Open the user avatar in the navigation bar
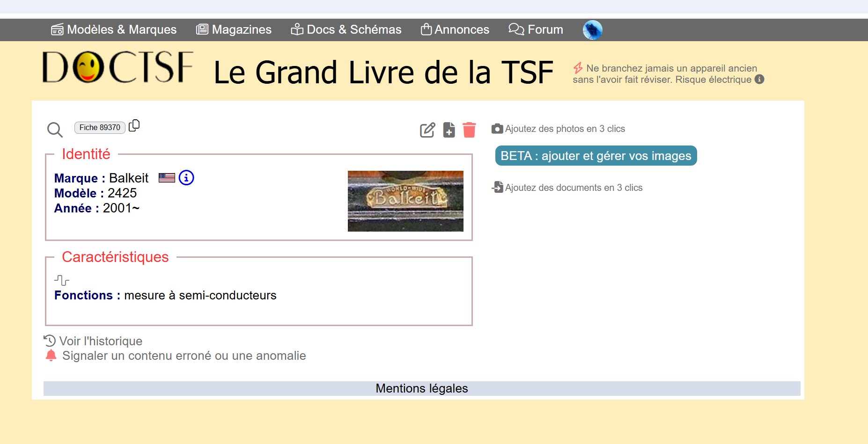The width and height of the screenshot is (868, 444). tap(592, 30)
